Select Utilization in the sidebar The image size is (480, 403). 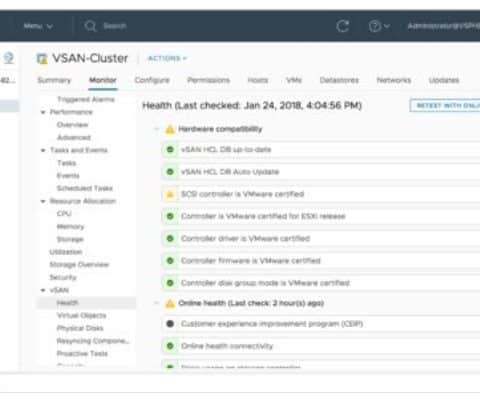click(66, 252)
